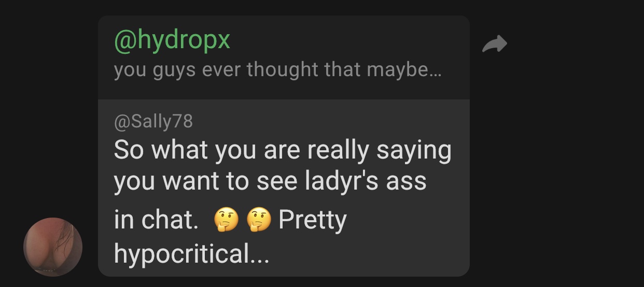Select the @Sally78 username label

tap(153, 122)
